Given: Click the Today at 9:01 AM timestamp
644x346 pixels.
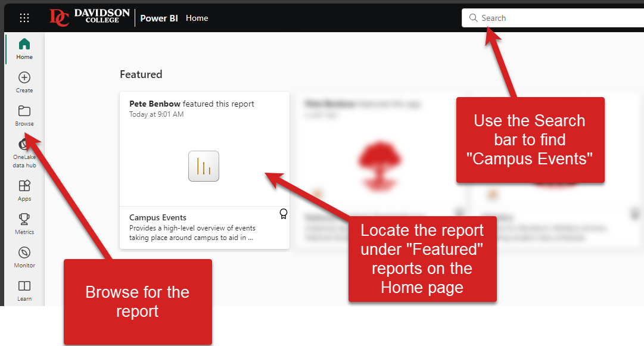Looking at the screenshot, I should tap(157, 114).
